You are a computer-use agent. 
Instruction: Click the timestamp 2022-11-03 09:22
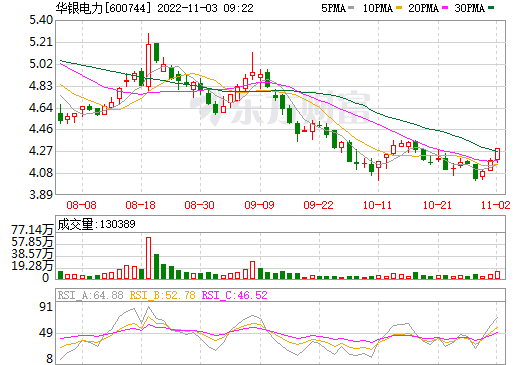point(205,8)
